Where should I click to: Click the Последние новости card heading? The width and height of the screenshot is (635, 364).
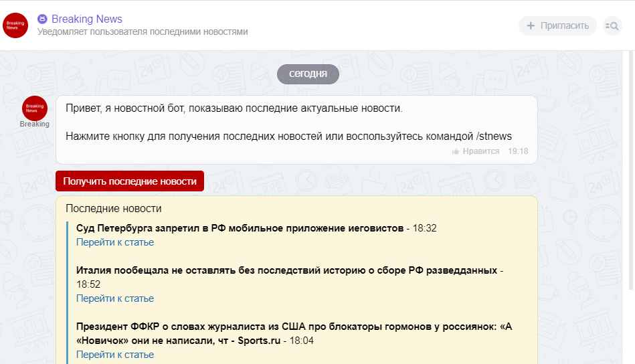pyautogui.click(x=114, y=209)
